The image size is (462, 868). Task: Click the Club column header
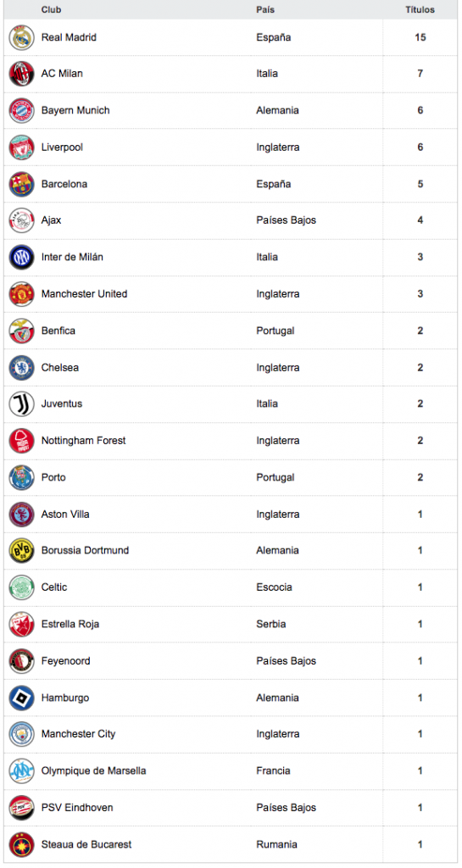tap(52, 10)
